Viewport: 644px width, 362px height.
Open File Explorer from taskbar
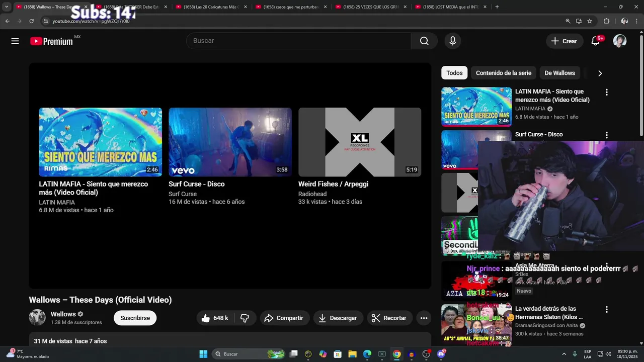tap(352, 354)
